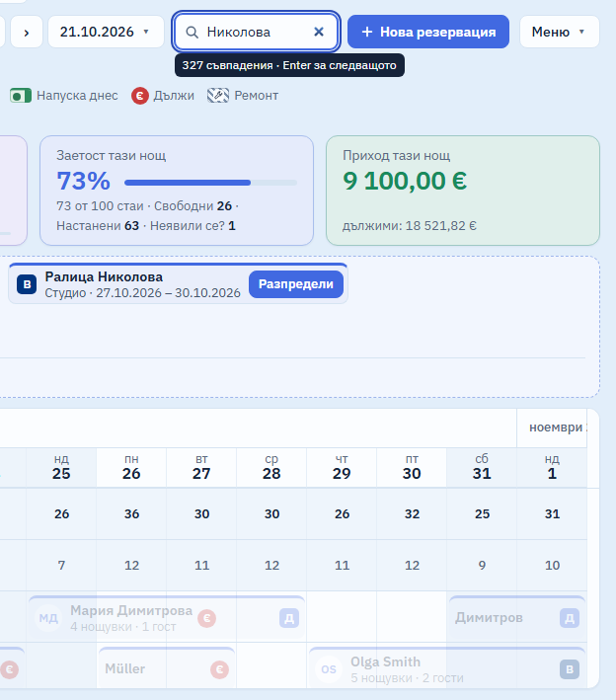Focus the search field containing Николова
The image size is (616, 700).
point(256,32)
